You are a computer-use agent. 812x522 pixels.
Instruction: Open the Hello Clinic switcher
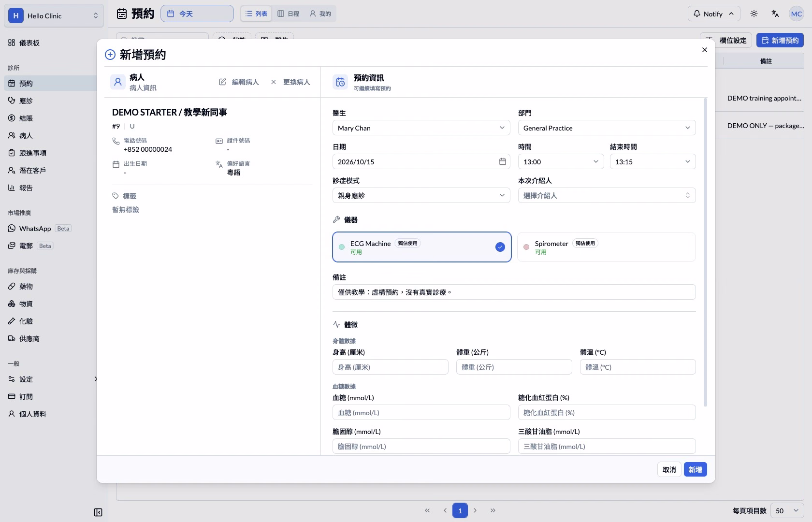point(54,15)
